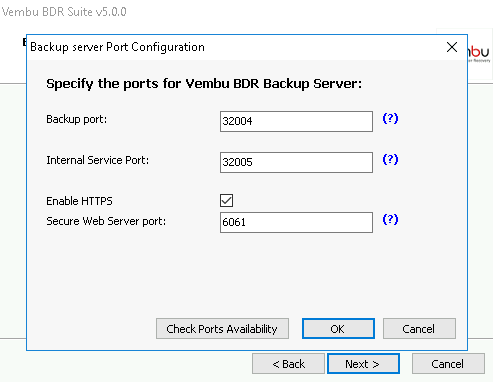Viewport: 493px width, 382px height.
Task: Focus the Secure Web Server port field with 6061
Action: pos(296,222)
